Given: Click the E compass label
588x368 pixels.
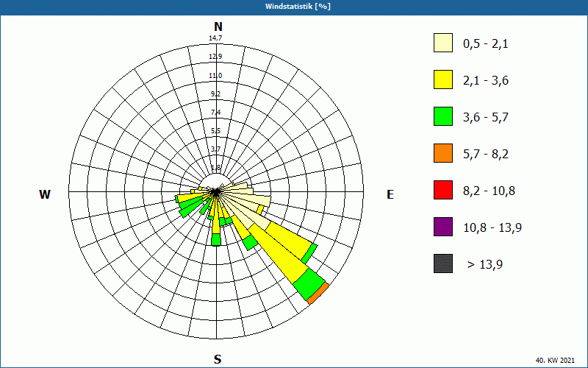Looking at the screenshot, I should click(x=390, y=194).
